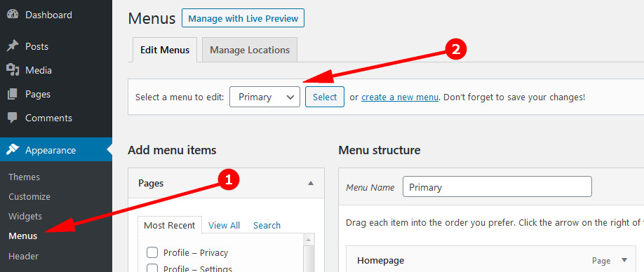Click the pages list scrollbar up arrow
The width and height of the screenshot is (644, 272).
coord(308,239)
